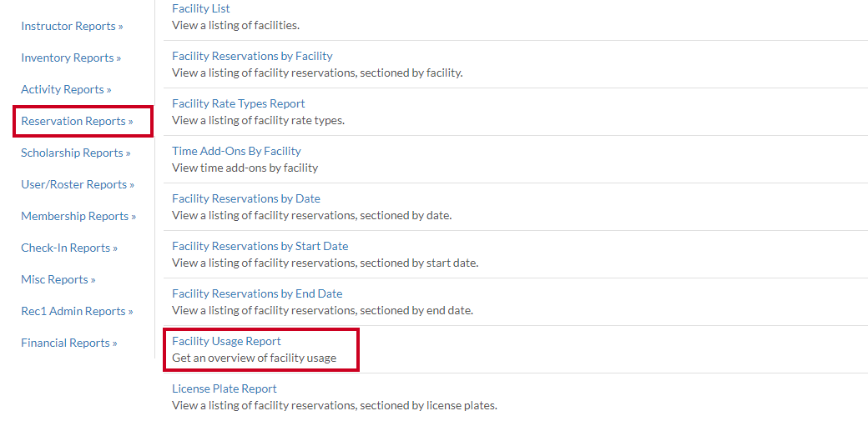Click description mentioning 'sectioned by end date'
The width and height of the screenshot is (868, 426).
pos(323,310)
